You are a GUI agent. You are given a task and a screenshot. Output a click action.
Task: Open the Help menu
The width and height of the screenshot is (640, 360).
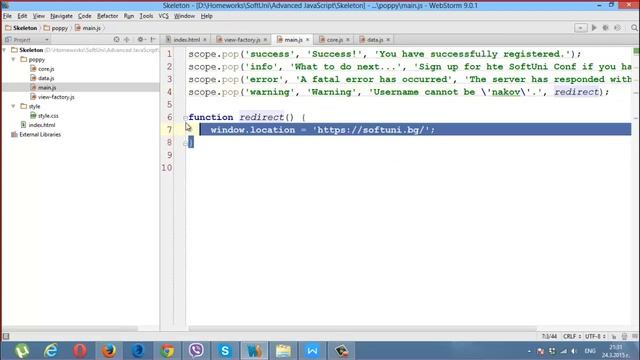[x=207, y=16]
